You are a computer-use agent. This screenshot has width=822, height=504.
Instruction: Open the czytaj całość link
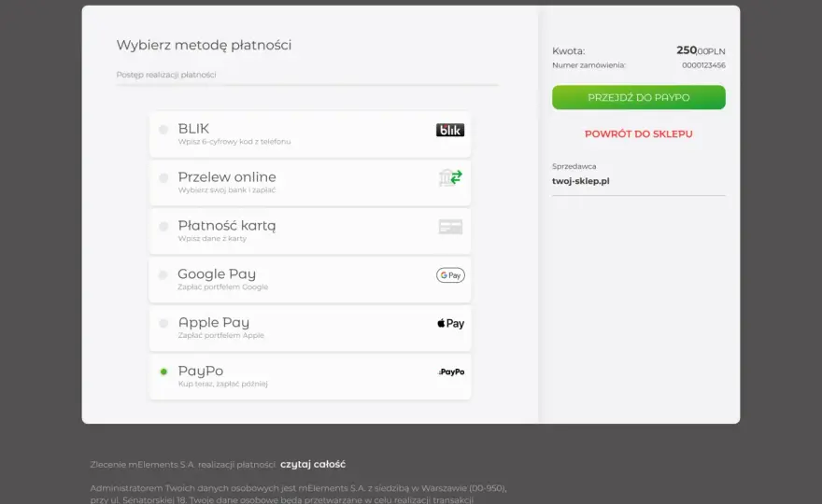[x=313, y=464]
